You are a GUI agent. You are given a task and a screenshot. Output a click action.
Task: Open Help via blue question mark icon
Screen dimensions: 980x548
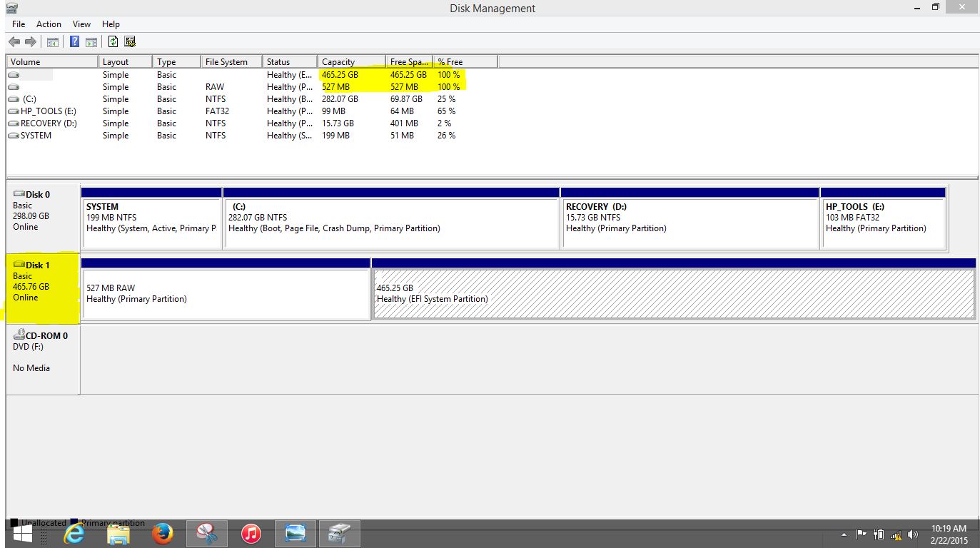[x=74, y=42]
